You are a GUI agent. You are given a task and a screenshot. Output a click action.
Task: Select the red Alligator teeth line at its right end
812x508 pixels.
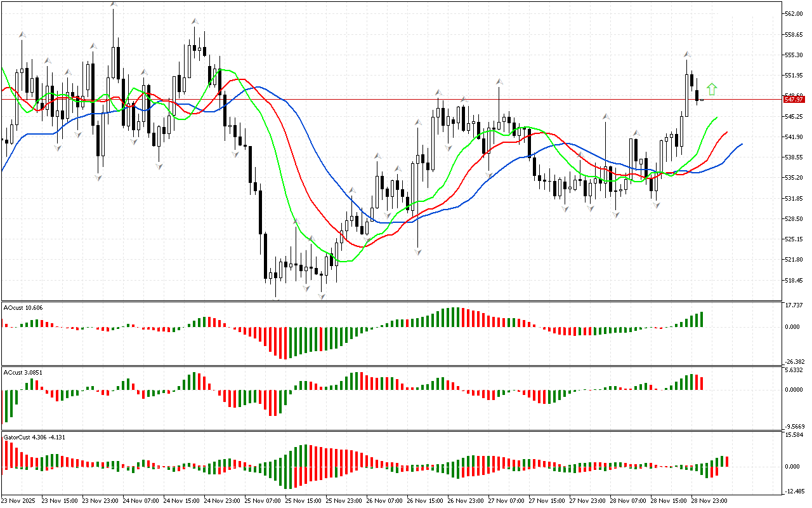point(726,133)
